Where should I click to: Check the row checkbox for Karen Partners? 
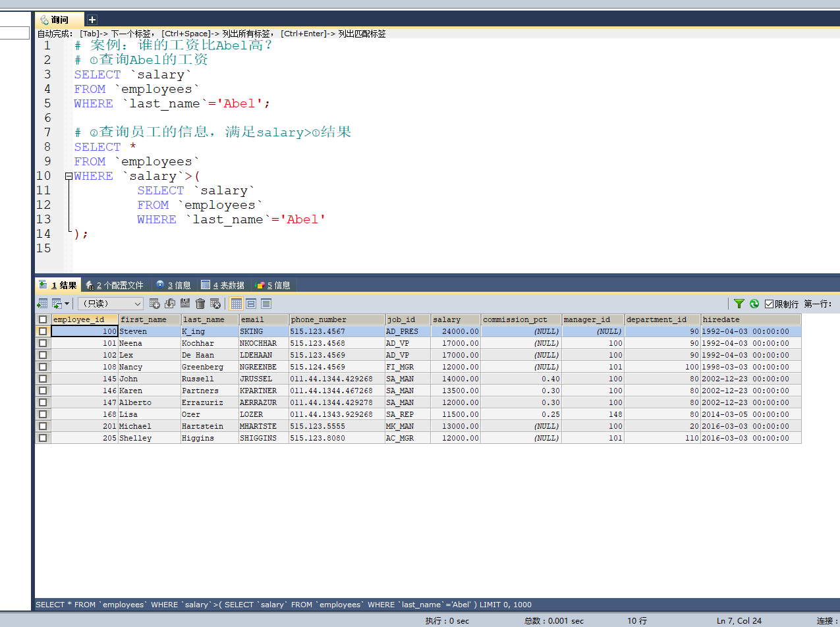(43, 391)
